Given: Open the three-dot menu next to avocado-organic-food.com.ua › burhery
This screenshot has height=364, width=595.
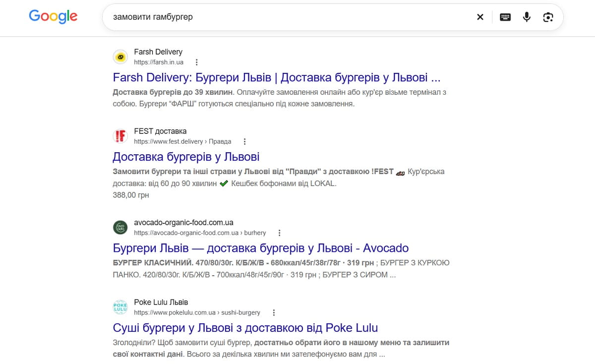Looking at the screenshot, I should (x=279, y=233).
